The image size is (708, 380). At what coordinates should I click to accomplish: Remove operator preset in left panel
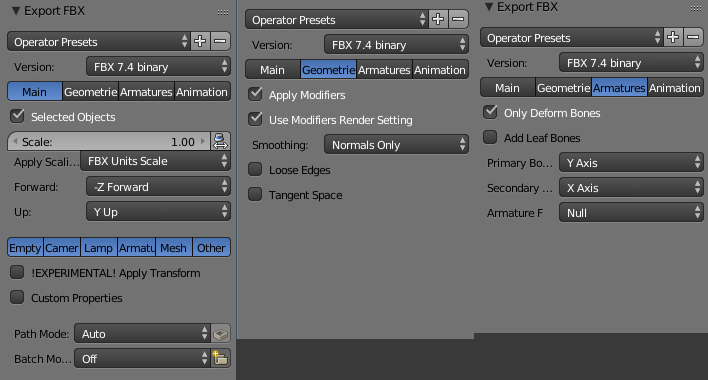click(x=220, y=42)
